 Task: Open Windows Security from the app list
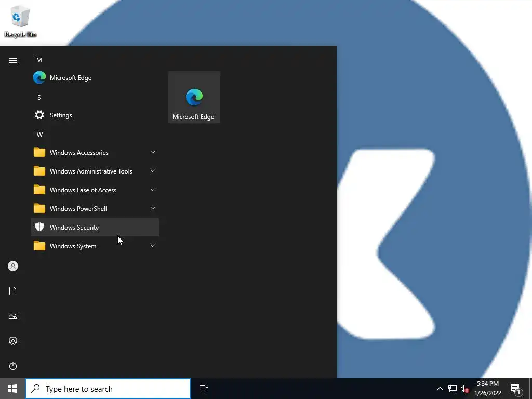point(95,227)
